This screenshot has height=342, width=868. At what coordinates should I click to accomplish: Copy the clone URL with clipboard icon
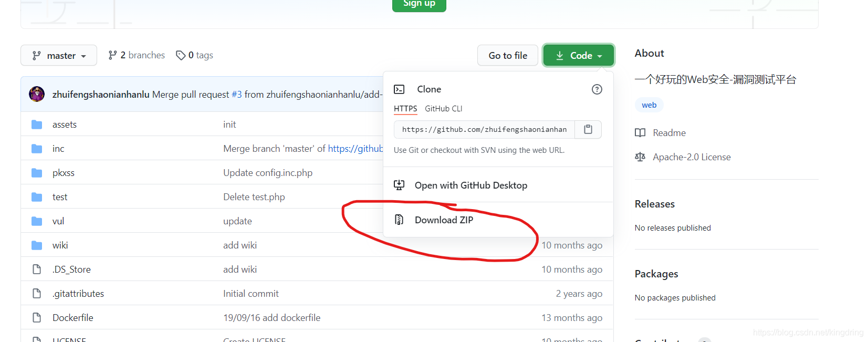click(588, 129)
